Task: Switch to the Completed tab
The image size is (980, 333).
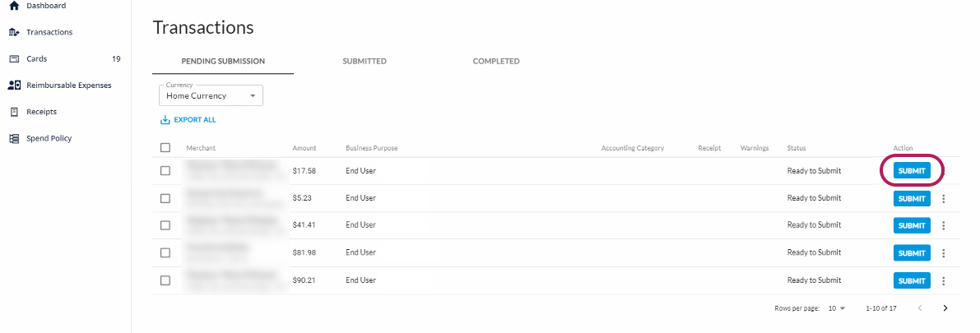Action: 496,61
